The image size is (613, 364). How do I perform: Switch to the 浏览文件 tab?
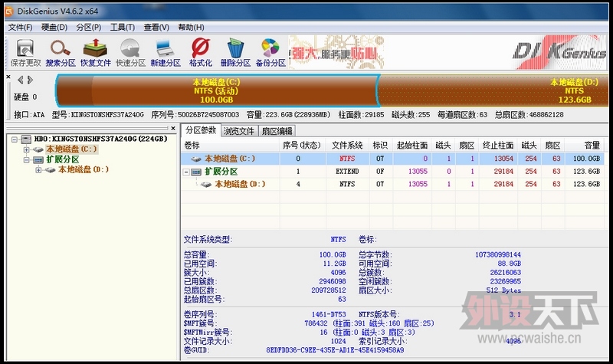[x=239, y=131]
